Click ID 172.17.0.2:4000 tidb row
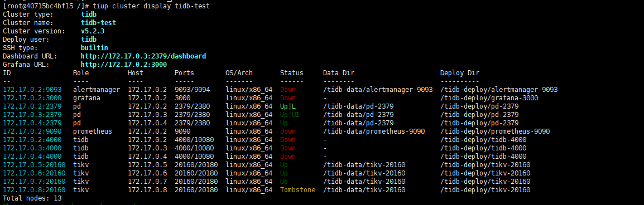This screenshot has height=205, width=644. point(32,140)
